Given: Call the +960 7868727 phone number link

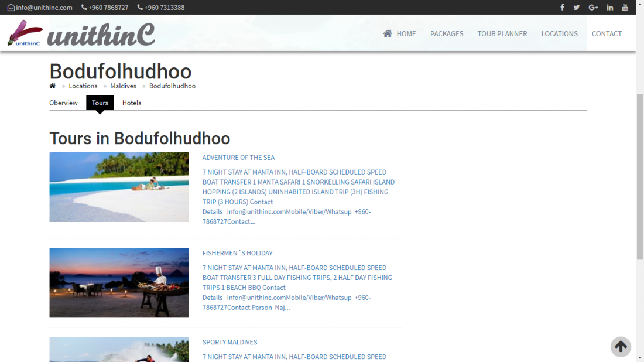Looking at the screenshot, I should coord(108,8).
